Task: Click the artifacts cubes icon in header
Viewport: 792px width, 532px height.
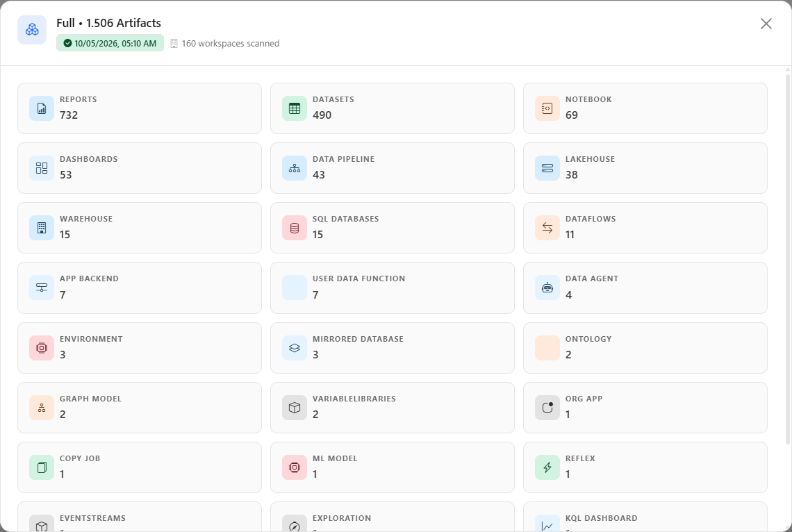Action: point(33,30)
